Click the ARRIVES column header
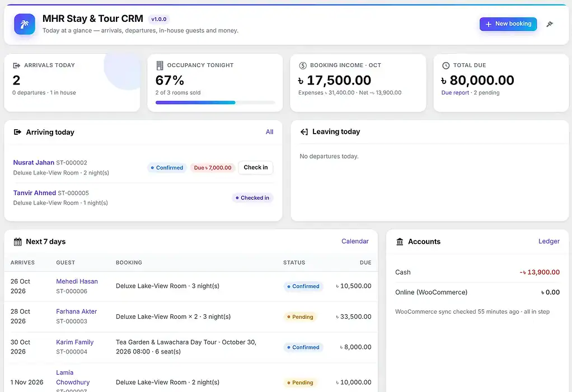The height and width of the screenshot is (392, 572). pos(22,262)
